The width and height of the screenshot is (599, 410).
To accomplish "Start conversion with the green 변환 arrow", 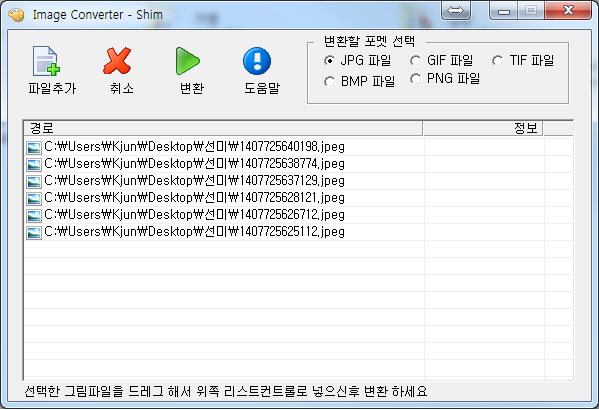I will coord(188,61).
